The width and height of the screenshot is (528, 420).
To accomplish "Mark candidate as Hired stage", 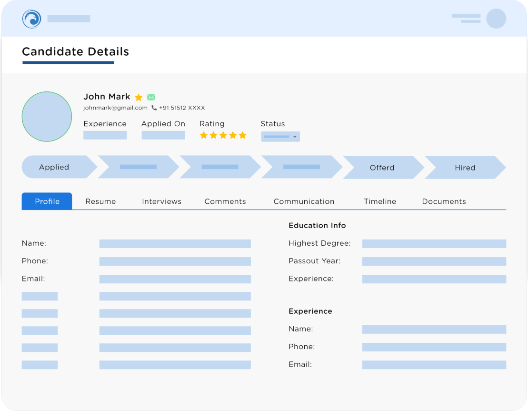I will (465, 168).
